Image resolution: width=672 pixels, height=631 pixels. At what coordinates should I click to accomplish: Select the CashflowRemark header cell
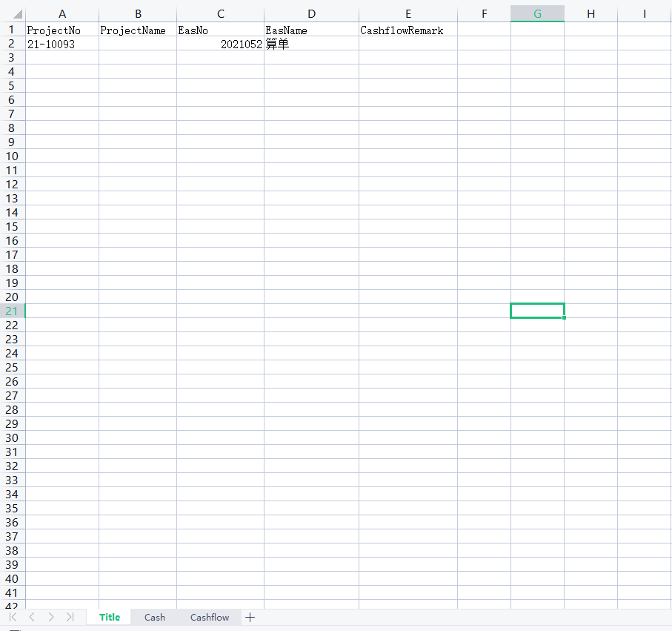tap(407, 30)
